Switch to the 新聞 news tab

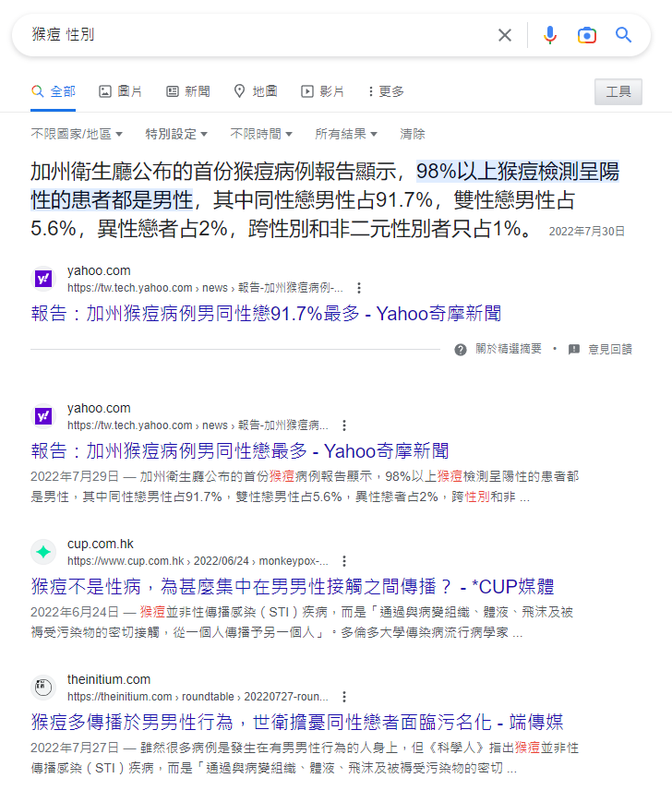point(188,91)
